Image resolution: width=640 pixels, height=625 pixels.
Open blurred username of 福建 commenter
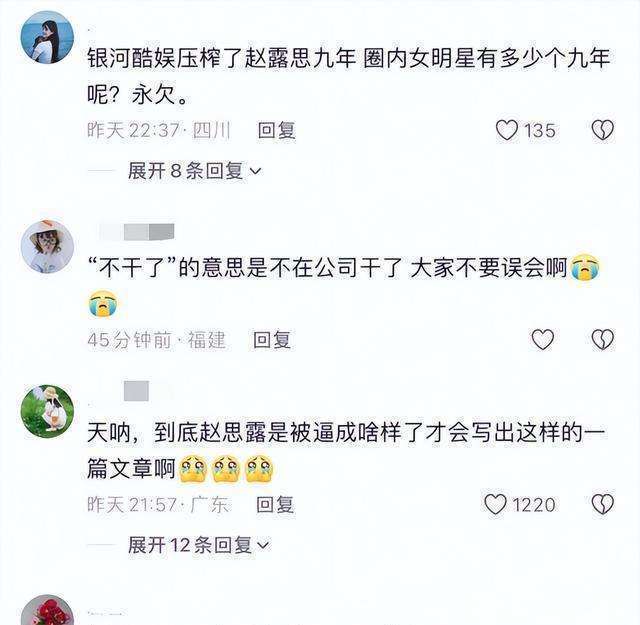tap(137, 232)
